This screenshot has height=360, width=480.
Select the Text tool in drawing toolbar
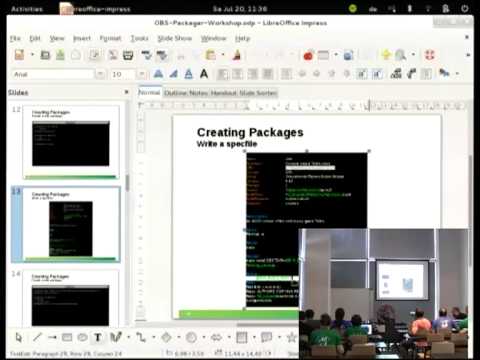(98, 338)
